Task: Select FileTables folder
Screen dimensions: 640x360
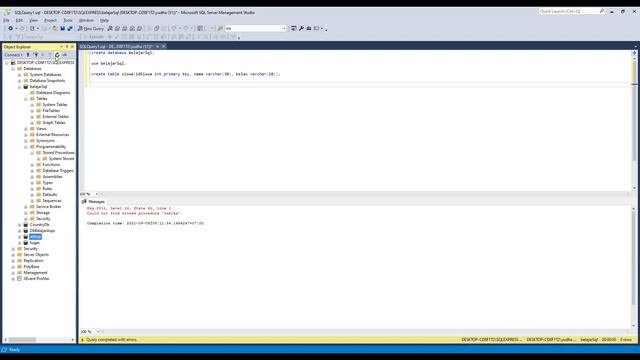Action: tap(51, 111)
